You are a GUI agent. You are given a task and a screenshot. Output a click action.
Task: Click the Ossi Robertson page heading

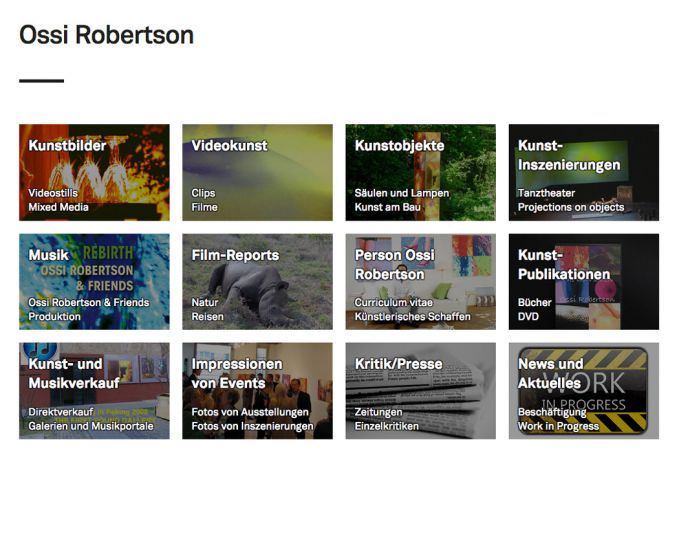coord(106,35)
